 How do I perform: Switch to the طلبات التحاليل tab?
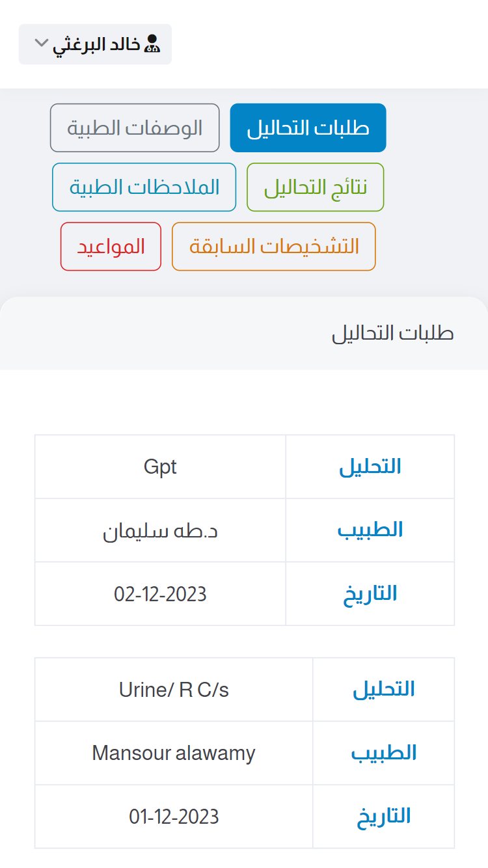point(308,128)
